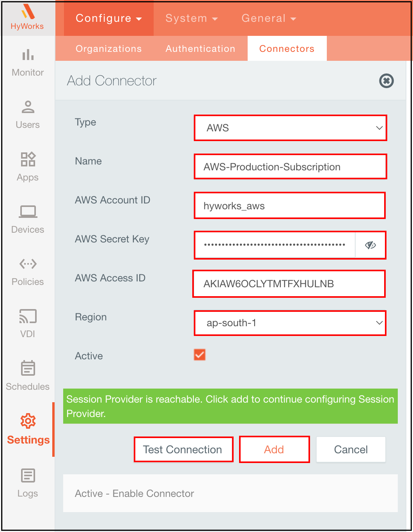Screen dimensions: 413x532
Task: Click the AWS Account ID field
Action: point(290,206)
